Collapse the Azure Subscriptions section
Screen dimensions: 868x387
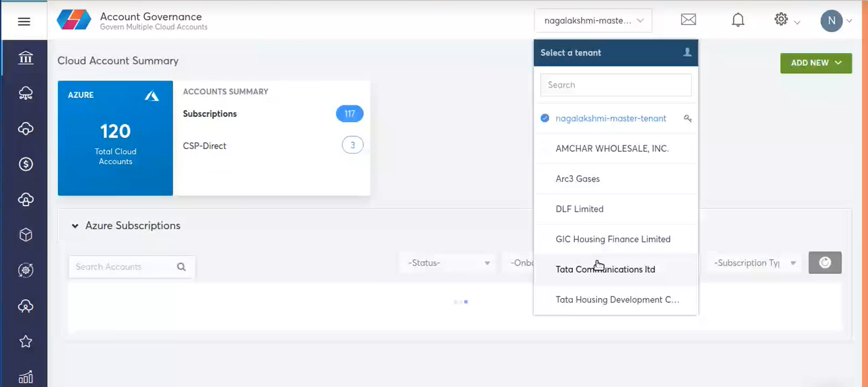75,226
